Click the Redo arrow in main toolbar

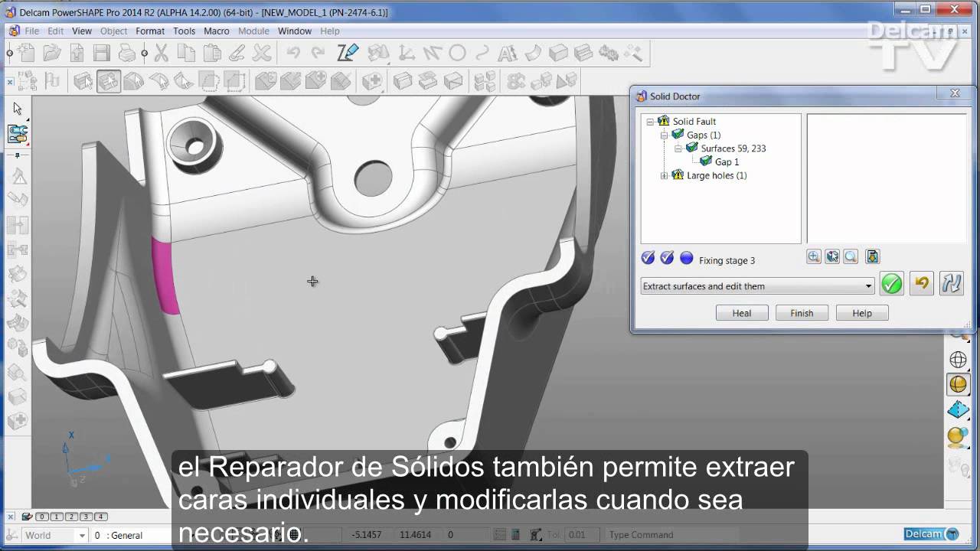318,53
